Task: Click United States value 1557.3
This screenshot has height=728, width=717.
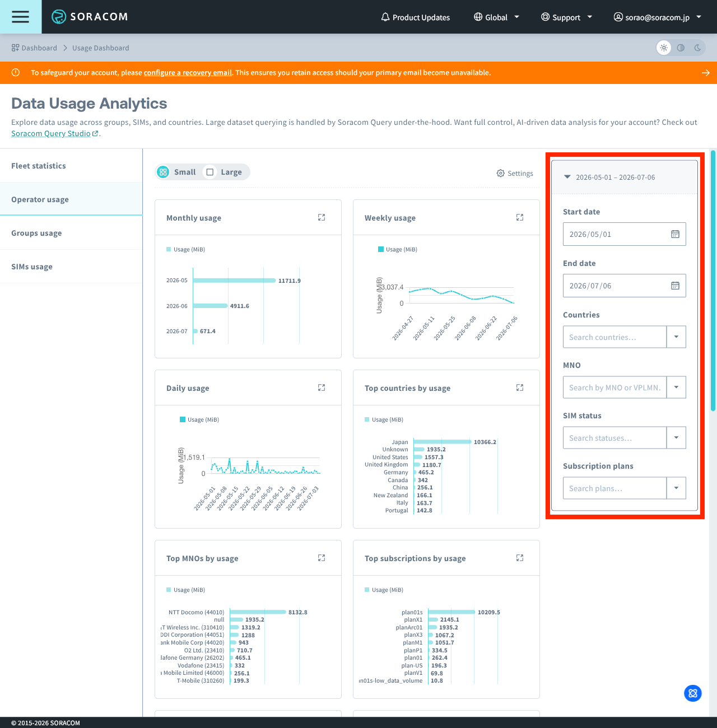Action: 434,457
